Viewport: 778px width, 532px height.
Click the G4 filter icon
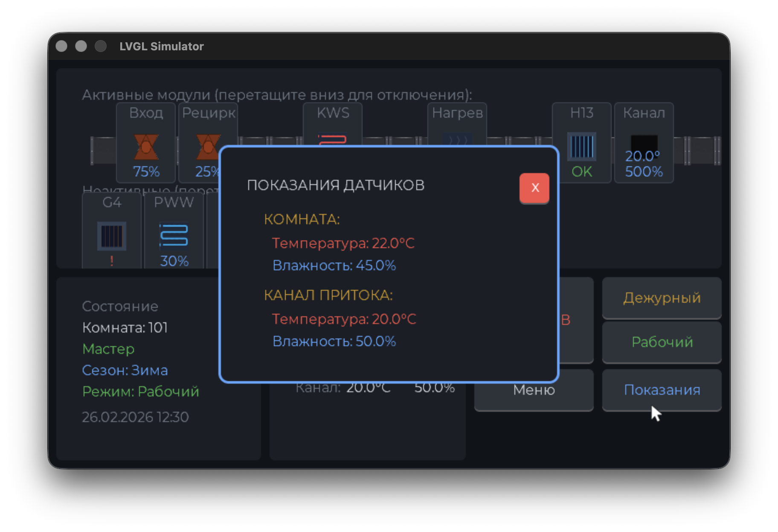click(112, 236)
